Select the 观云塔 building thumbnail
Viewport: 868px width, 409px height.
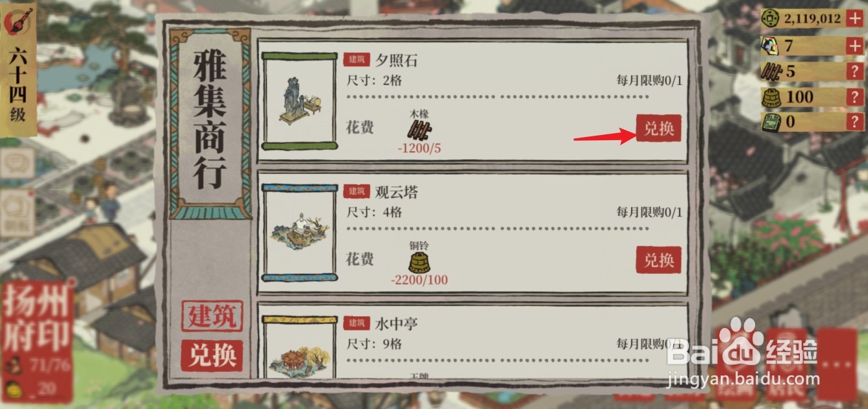(x=299, y=232)
